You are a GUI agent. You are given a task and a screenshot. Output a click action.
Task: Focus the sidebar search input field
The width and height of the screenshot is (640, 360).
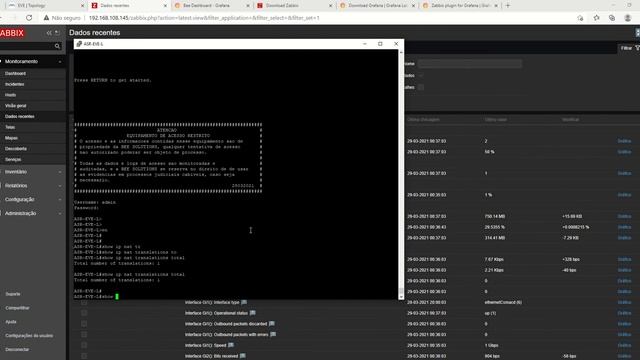pyautogui.click(x=27, y=46)
